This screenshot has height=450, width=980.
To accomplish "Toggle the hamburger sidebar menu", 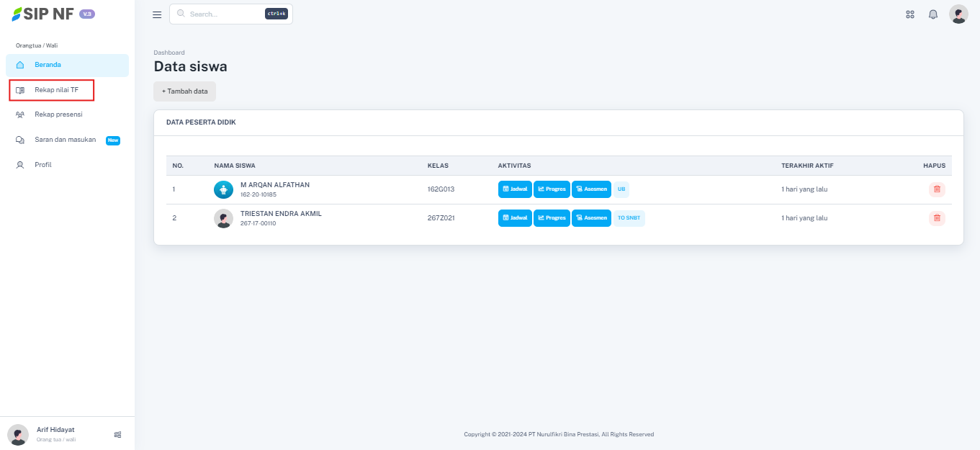I will click(157, 14).
